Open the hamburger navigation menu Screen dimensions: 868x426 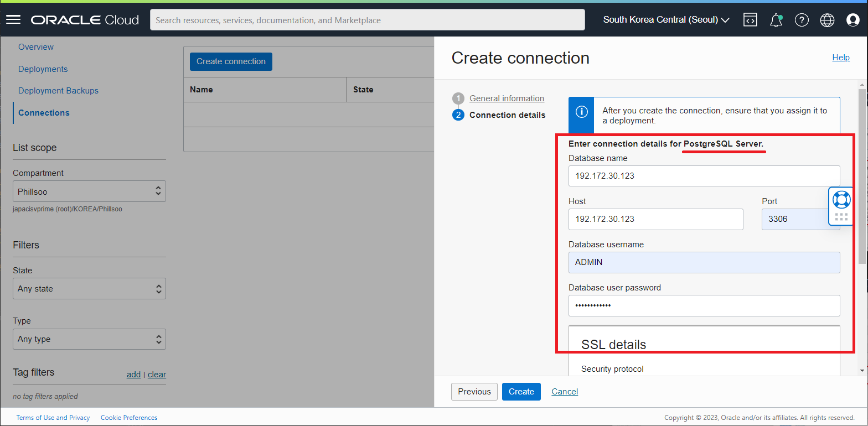pos(13,20)
